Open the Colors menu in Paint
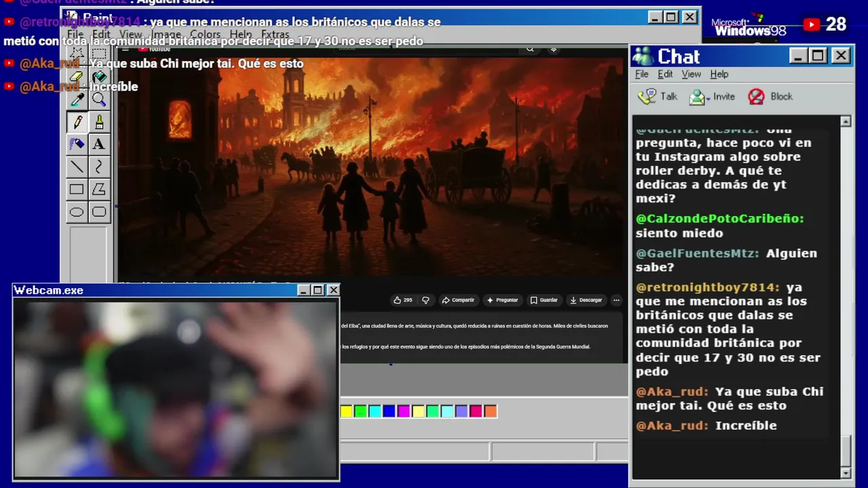This screenshot has width=868, height=488. 205,35
